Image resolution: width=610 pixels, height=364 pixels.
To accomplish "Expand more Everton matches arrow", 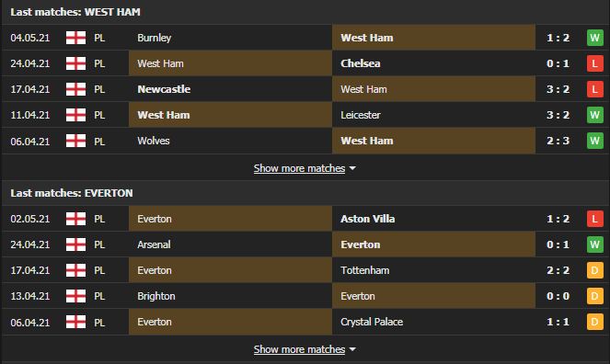I will click(x=352, y=349).
